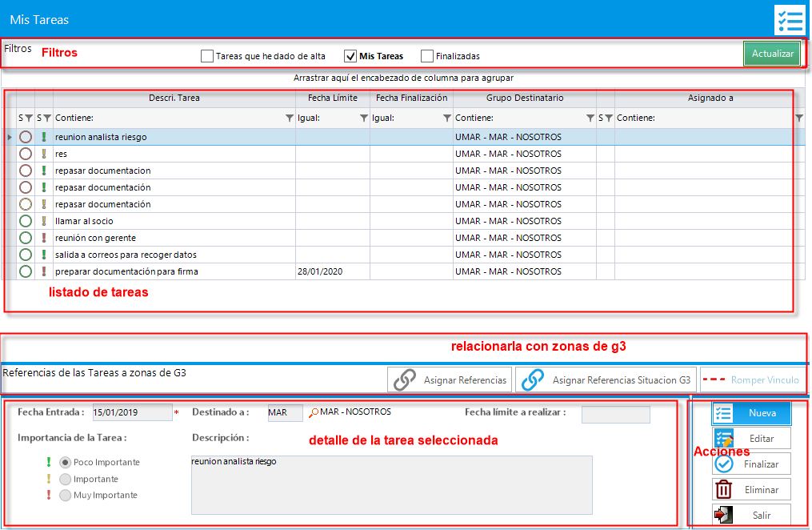
Task: Click 'Asignar Referencias' button
Action: [450, 379]
